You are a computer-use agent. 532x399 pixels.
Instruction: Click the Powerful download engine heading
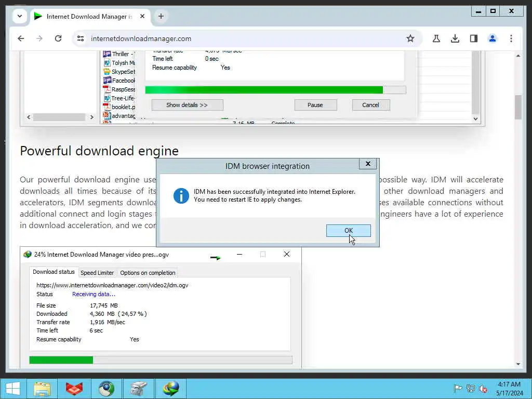pos(99,151)
